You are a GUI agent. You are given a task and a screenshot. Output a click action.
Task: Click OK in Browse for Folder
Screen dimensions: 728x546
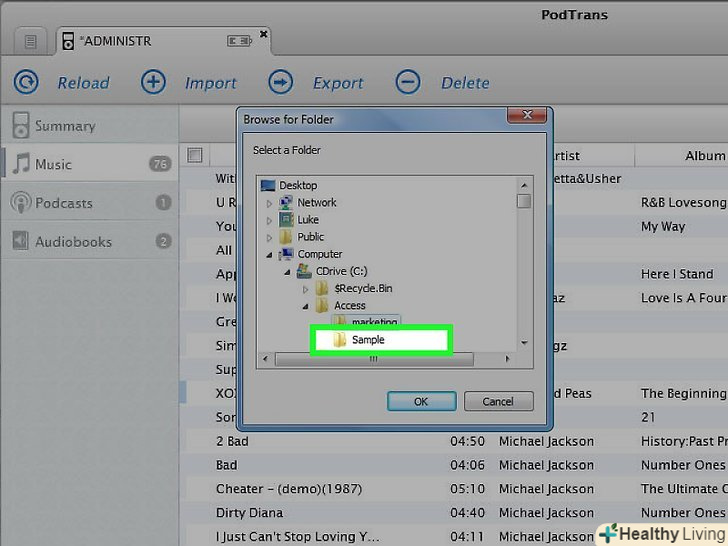pyautogui.click(x=422, y=401)
